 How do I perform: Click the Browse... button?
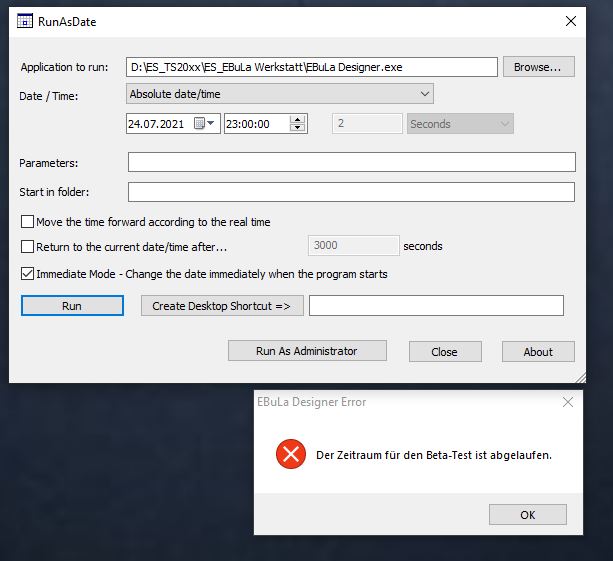tap(539, 67)
